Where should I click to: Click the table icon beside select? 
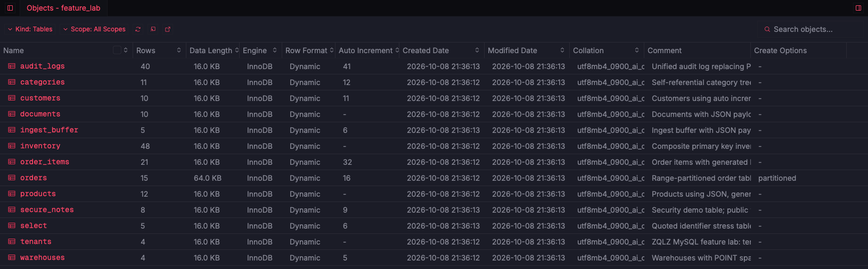12,226
